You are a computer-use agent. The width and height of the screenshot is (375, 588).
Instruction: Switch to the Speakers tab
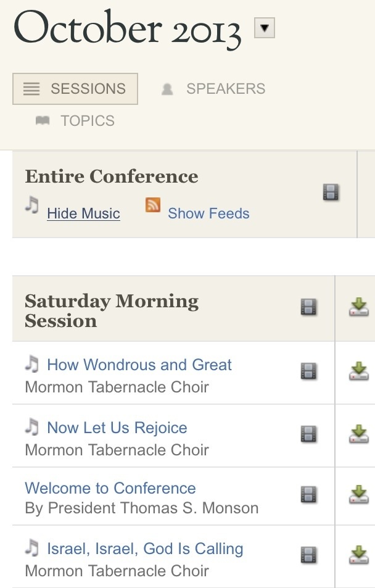[213, 89]
